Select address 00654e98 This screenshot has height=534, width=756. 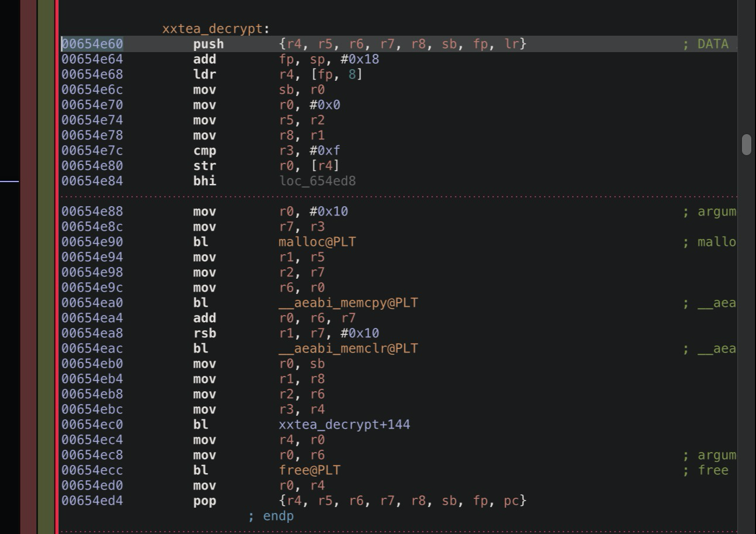coord(93,272)
